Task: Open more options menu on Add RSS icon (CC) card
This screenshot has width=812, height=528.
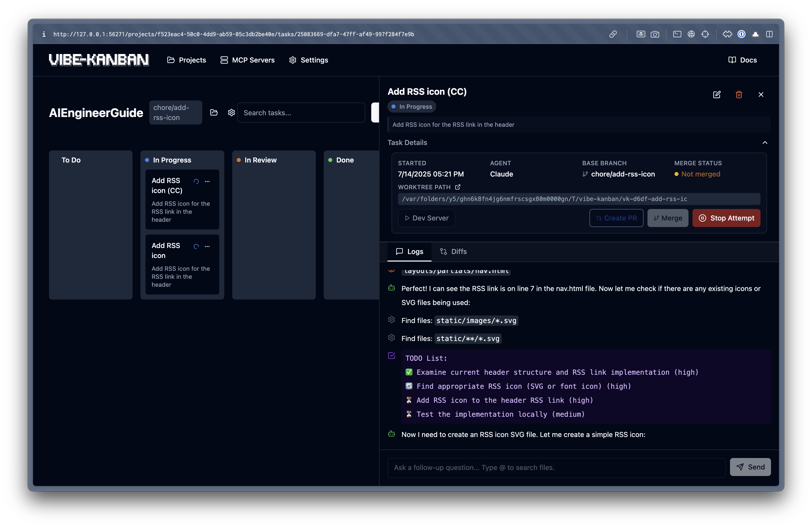Action: point(207,181)
